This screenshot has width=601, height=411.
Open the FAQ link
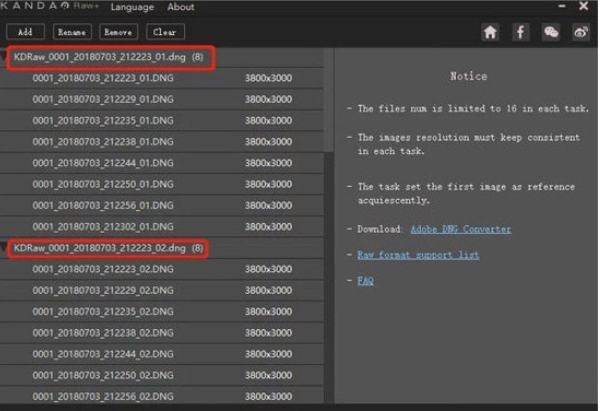click(365, 281)
